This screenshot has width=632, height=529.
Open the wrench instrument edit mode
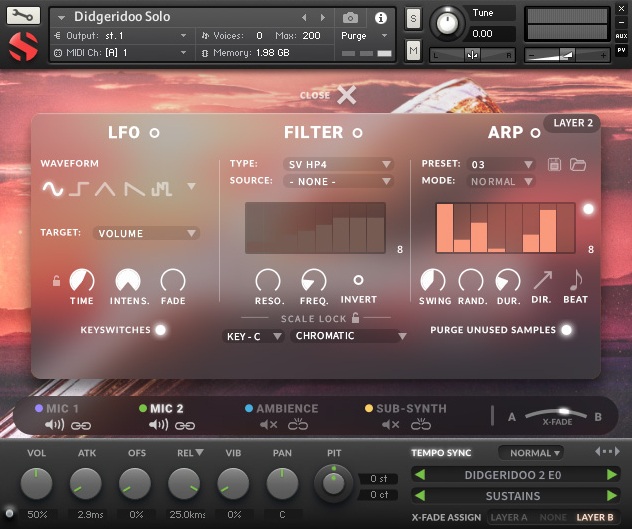pos(23,15)
